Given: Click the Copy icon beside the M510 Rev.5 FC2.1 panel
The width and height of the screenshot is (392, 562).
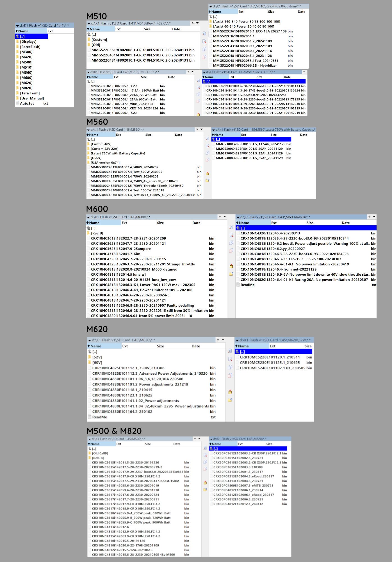Looking at the screenshot, I should click(x=198, y=94).
